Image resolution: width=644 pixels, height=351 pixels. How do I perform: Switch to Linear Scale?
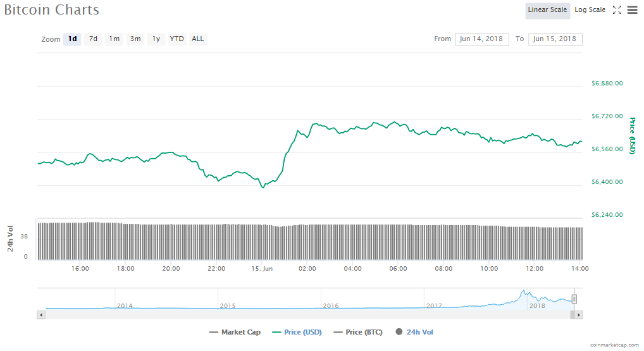click(547, 10)
